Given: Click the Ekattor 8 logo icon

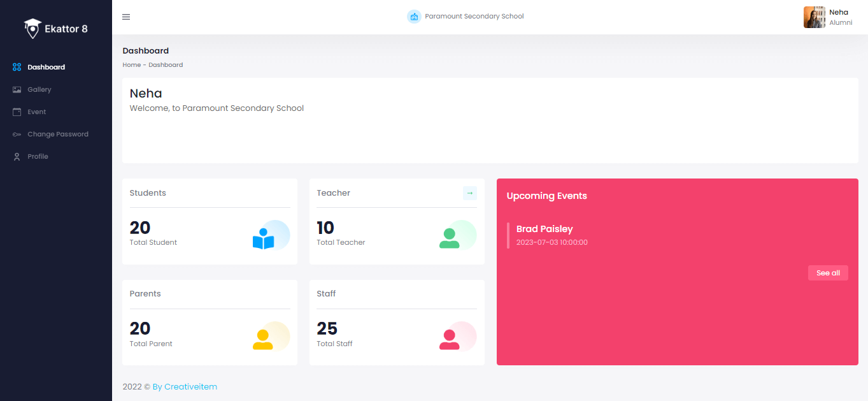Looking at the screenshot, I should pyautogui.click(x=32, y=28).
